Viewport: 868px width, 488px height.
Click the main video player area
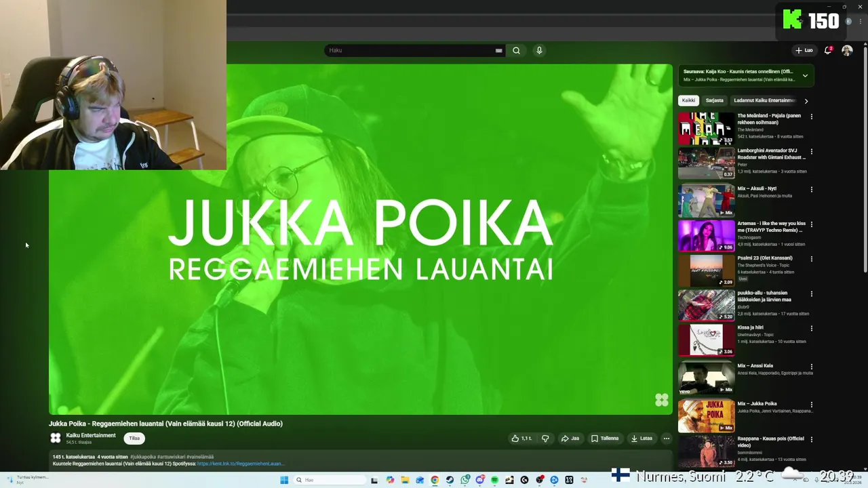pyautogui.click(x=361, y=239)
